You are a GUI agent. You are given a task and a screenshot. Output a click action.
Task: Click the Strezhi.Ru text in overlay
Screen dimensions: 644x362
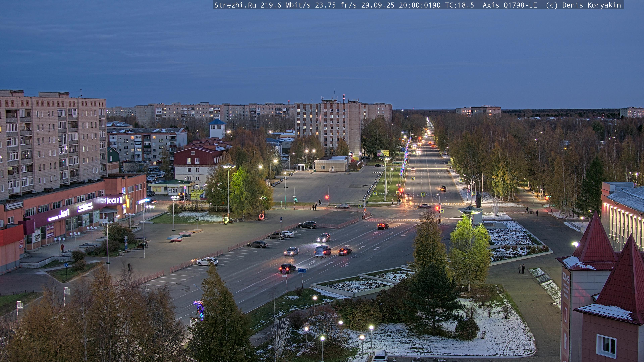(x=235, y=5)
